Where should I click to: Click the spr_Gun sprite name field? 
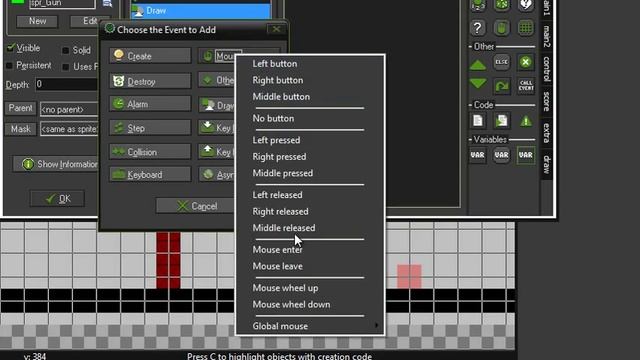click(62, 4)
